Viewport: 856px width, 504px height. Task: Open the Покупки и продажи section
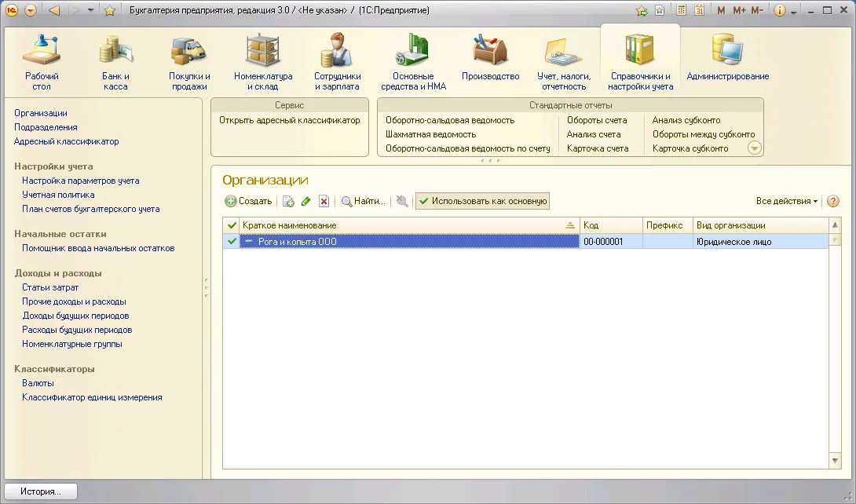[x=189, y=62]
